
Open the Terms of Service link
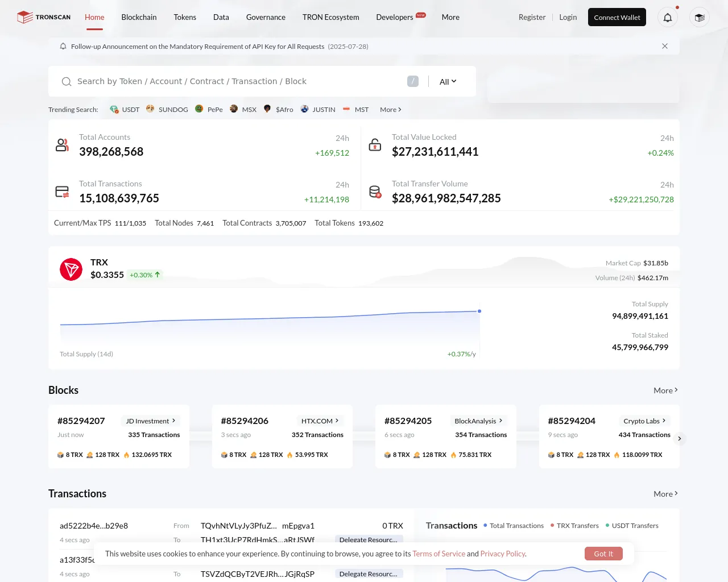439,554
